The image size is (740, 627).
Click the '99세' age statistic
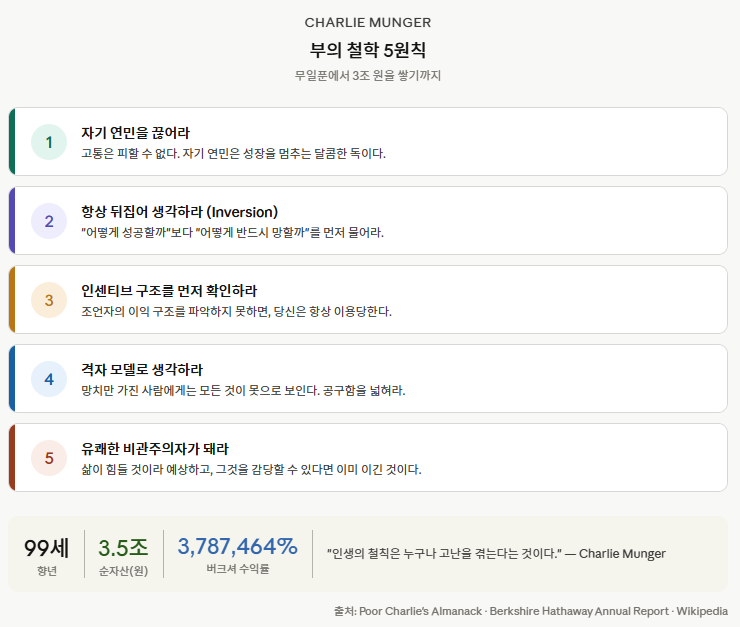(46, 547)
